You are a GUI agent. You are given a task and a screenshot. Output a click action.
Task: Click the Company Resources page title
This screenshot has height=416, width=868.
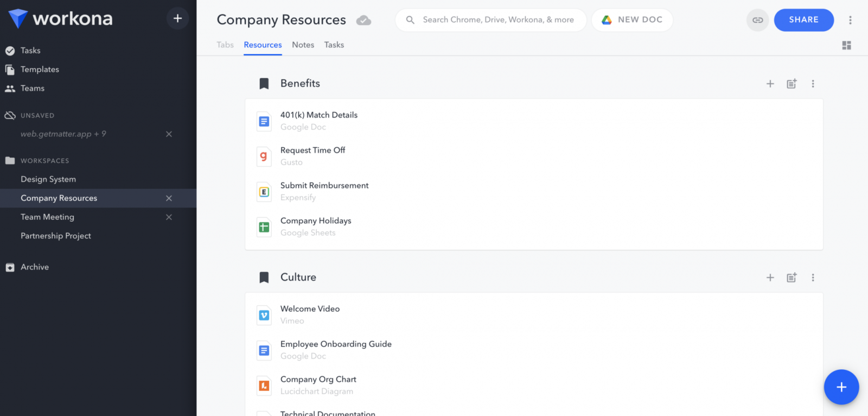[281, 20]
